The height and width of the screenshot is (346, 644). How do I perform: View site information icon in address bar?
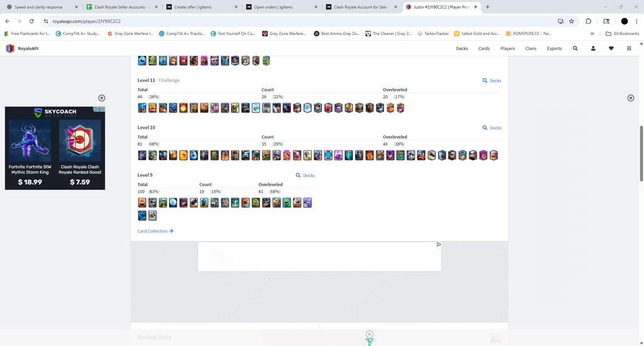pos(46,21)
